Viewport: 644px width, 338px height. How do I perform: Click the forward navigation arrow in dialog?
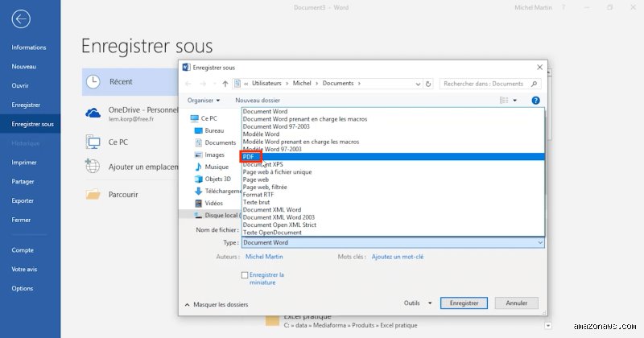click(203, 84)
